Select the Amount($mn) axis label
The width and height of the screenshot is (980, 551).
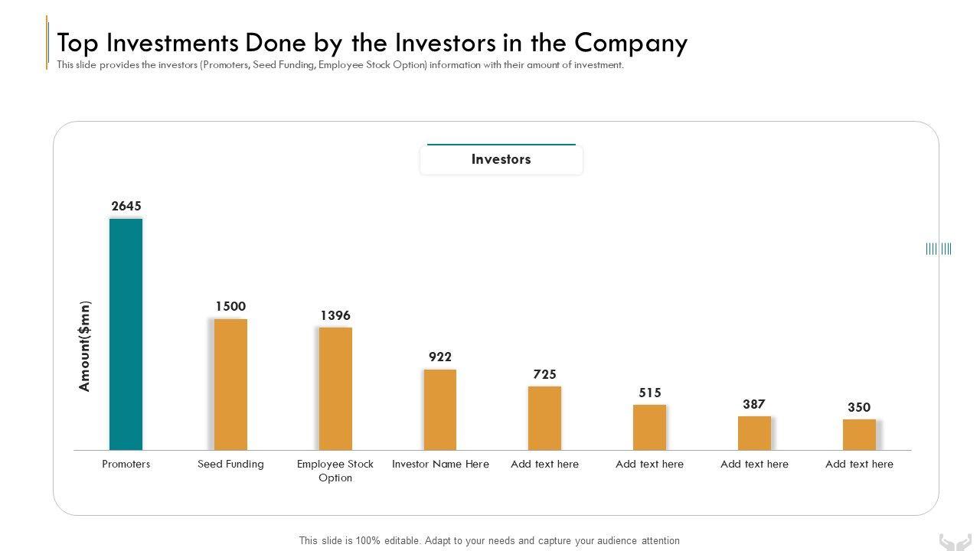coord(85,346)
